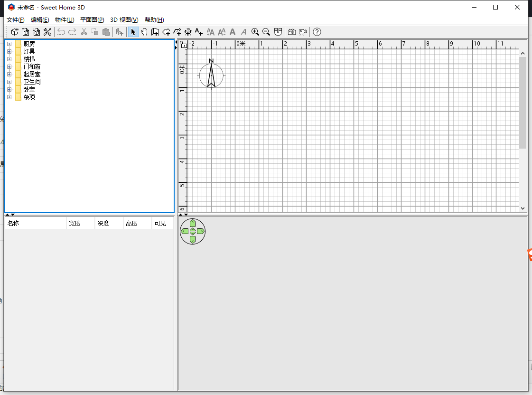Sort furniture list by 可见 column
Viewport: 532px width, 395px height.
[x=162, y=223]
